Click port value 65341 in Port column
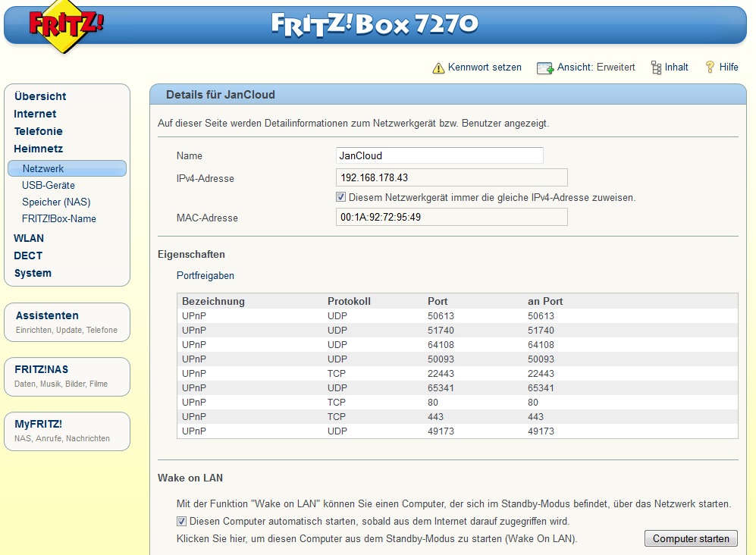 point(441,387)
